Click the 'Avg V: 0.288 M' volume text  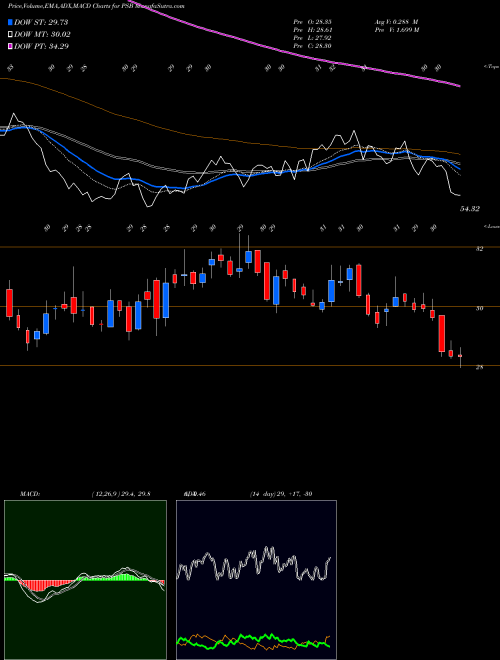[x=396, y=22]
